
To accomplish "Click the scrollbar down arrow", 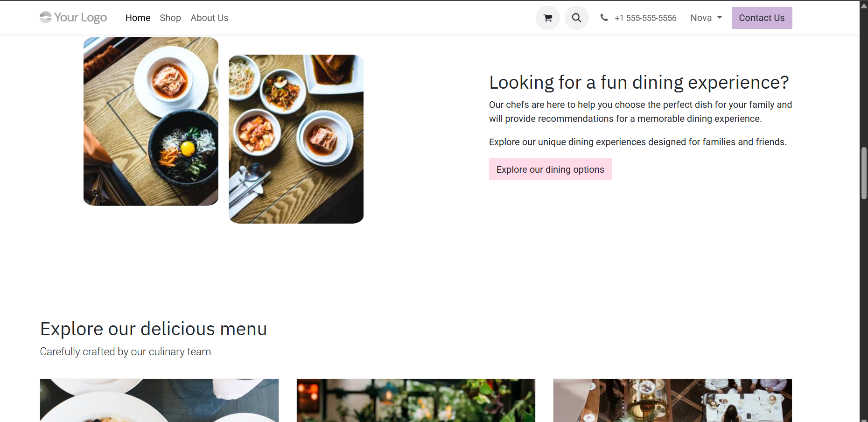I will (x=864, y=420).
